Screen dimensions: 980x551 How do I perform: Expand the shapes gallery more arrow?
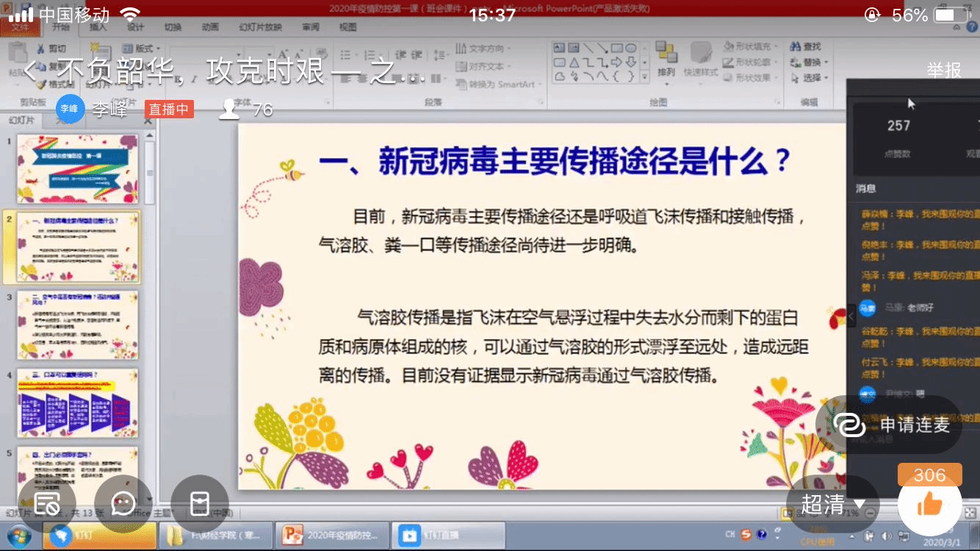point(645,76)
